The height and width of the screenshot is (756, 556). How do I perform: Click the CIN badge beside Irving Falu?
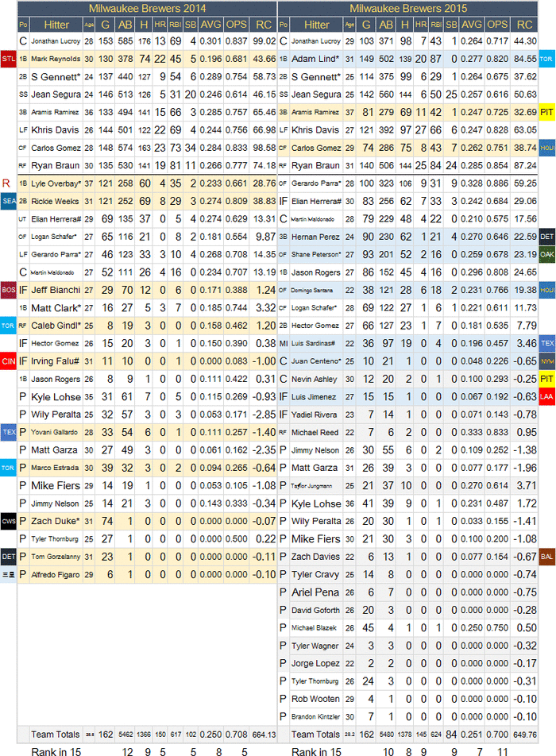point(9,361)
